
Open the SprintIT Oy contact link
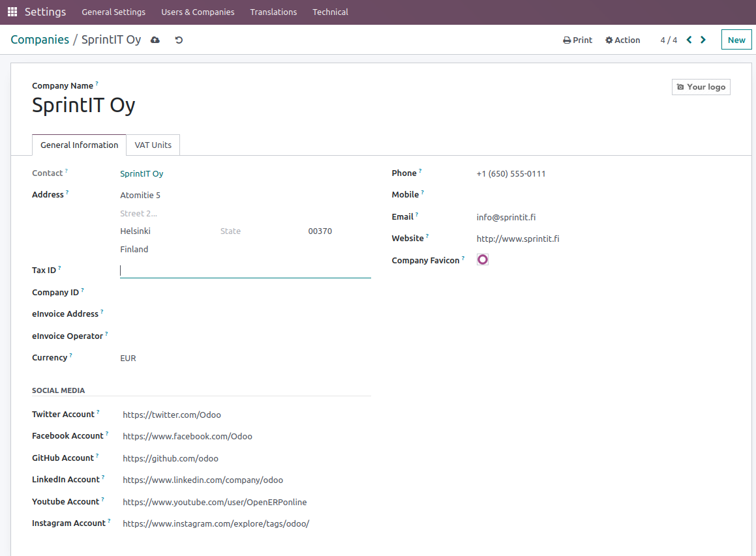[x=142, y=174]
